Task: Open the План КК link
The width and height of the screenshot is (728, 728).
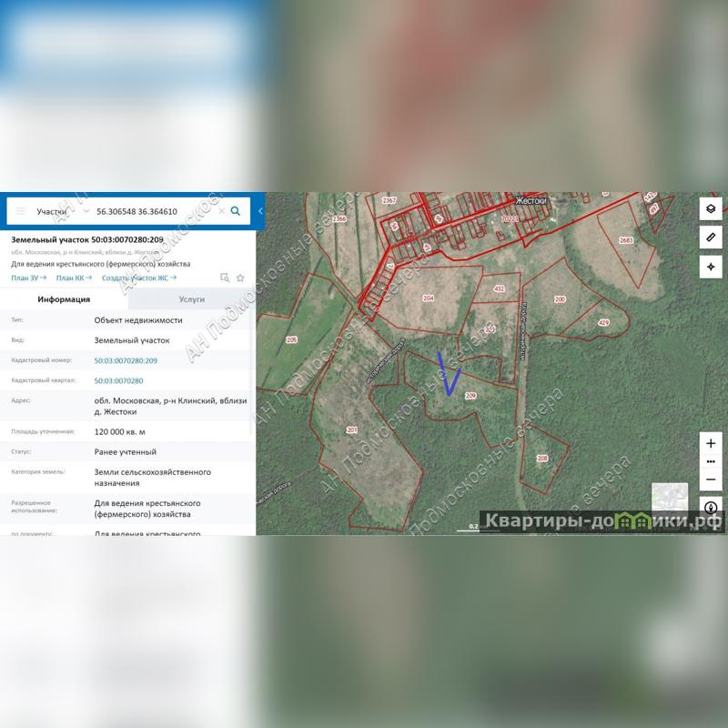Action: 74,278
